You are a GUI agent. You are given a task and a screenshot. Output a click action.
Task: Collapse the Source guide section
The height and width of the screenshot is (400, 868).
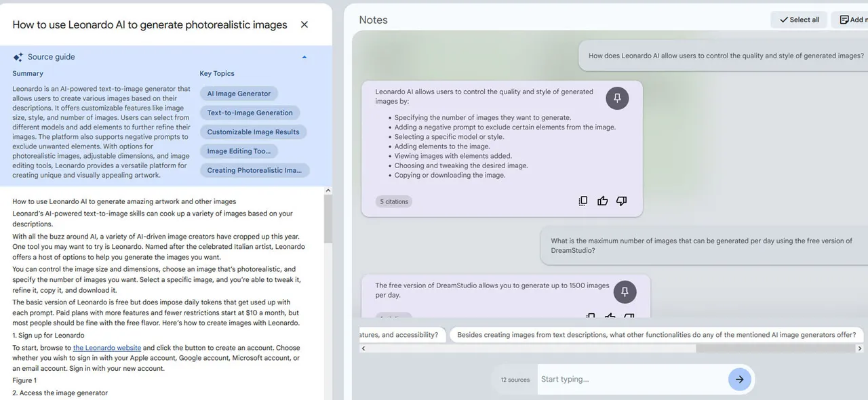coord(304,57)
